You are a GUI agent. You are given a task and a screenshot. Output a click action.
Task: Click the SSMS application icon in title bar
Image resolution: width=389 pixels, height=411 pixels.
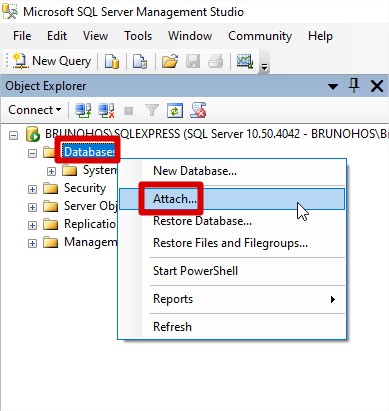click(x=10, y=12)
